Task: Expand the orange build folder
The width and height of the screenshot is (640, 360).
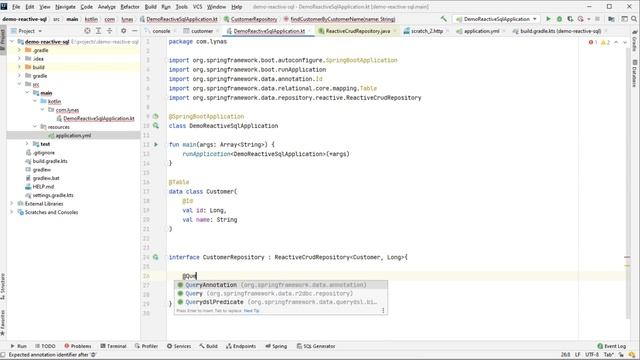Action: (x=19, y=67)
